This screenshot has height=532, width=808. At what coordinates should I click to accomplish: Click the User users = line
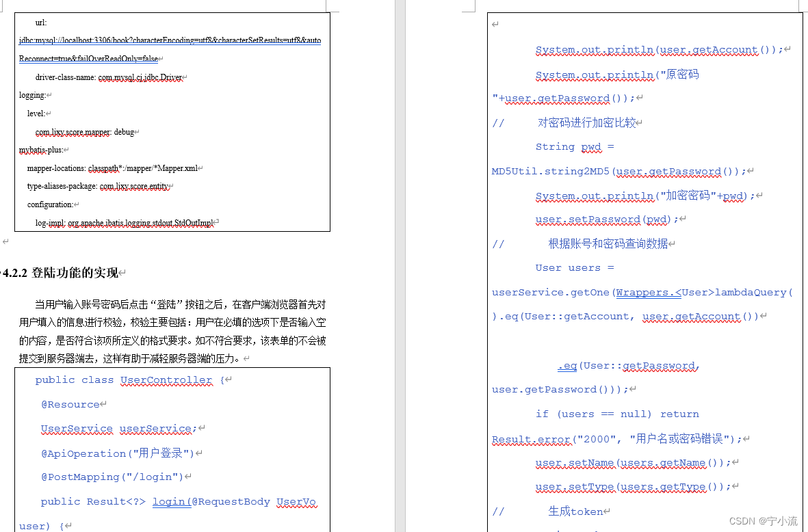(x=575, y=268)
